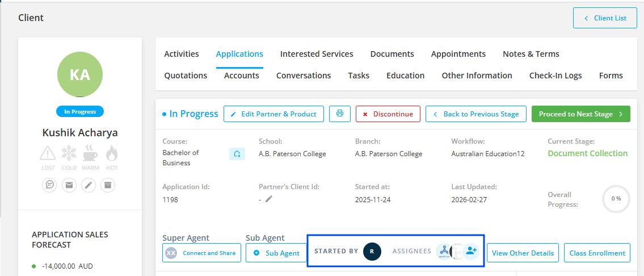Go back to Client List
The width and height of the screenshot is (644, 276).
coord(605,18)
